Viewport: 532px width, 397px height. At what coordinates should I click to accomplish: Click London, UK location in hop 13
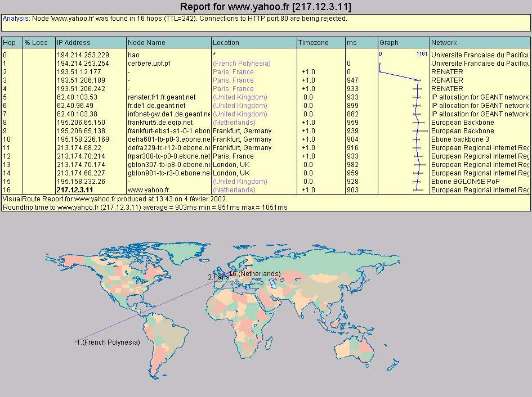coord(231,165)
